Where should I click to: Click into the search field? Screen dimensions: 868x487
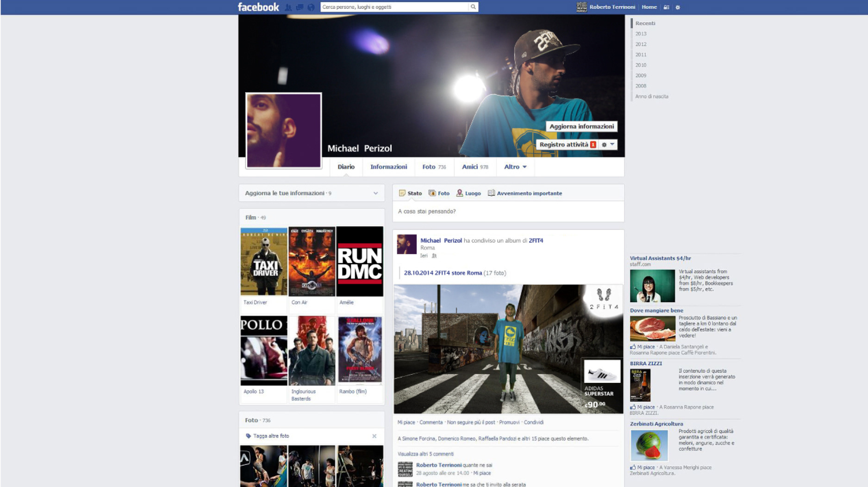[394, 7]
